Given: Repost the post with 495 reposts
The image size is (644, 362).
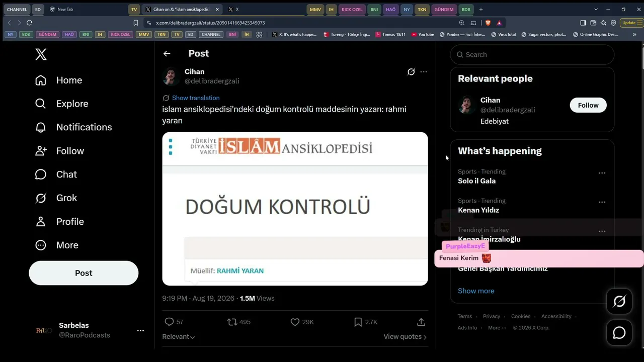Looking at the screenshot, I should (x=232, y=322).
